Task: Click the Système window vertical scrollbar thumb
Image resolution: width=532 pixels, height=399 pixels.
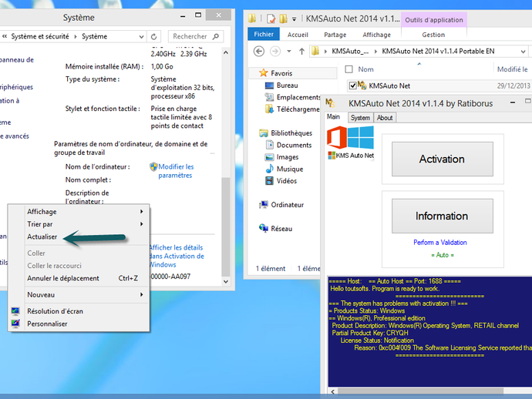Action: [225, 226]
